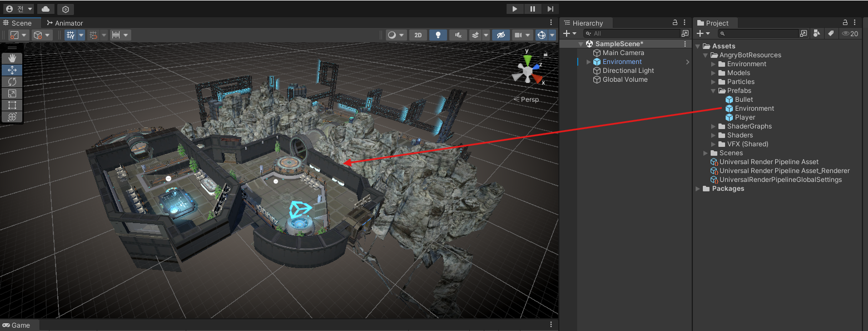
Task: Focus the Hierarchy search field
Action: (632, 33)
